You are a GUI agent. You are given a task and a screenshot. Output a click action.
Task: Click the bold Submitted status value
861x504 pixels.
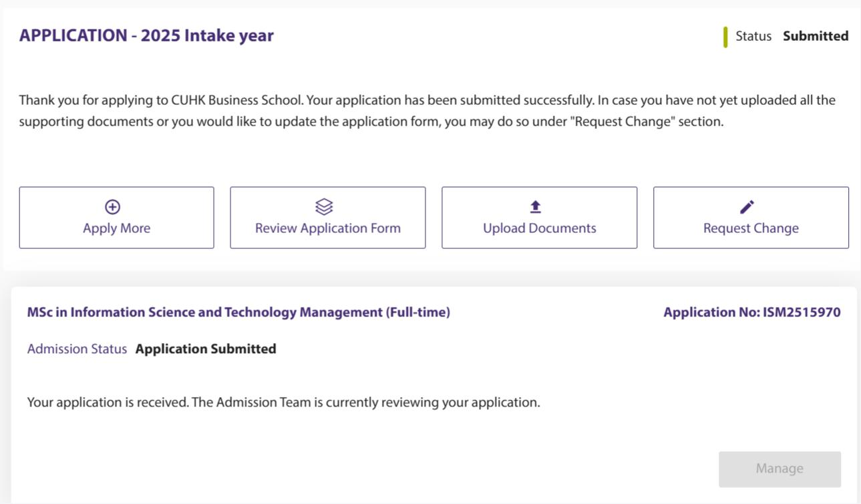pos(816,36)
